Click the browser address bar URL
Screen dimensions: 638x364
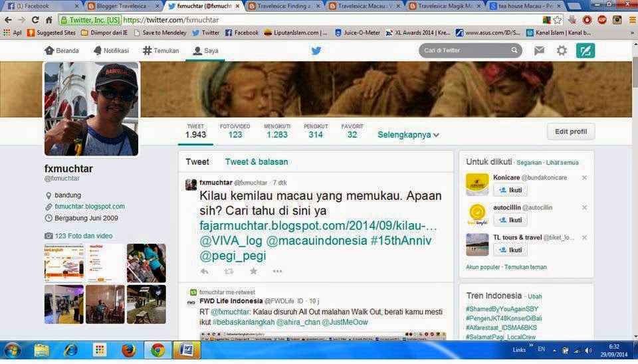click(x=171, y=19)
